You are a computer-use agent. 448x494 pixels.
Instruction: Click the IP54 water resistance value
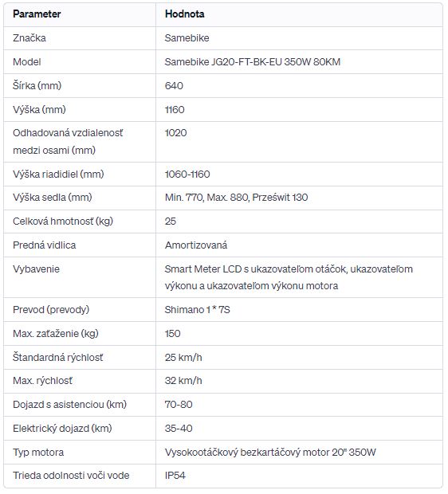(x=175, y=476)
